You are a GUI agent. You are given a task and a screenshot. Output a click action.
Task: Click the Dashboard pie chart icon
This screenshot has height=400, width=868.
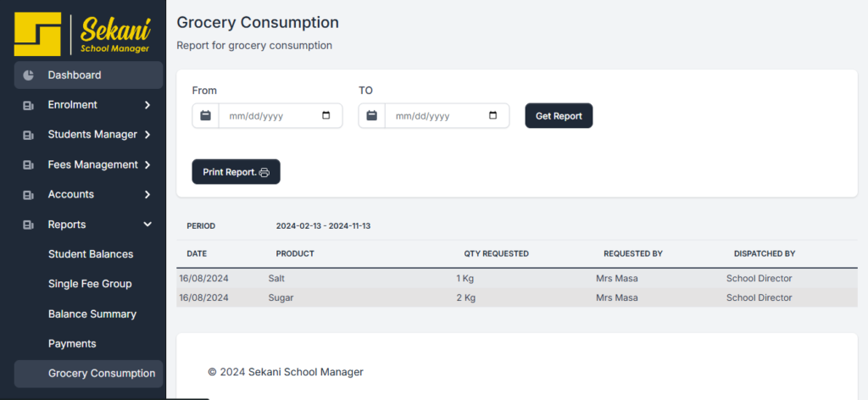tap(28, 75)
